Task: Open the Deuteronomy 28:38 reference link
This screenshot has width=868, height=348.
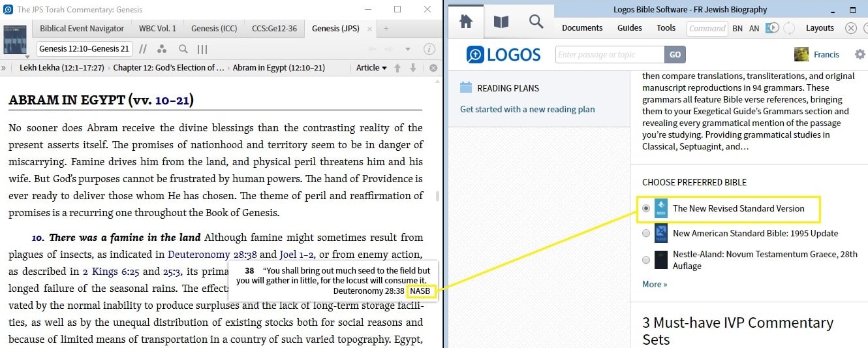Action: pyautogui.click(x=212, y=255)
